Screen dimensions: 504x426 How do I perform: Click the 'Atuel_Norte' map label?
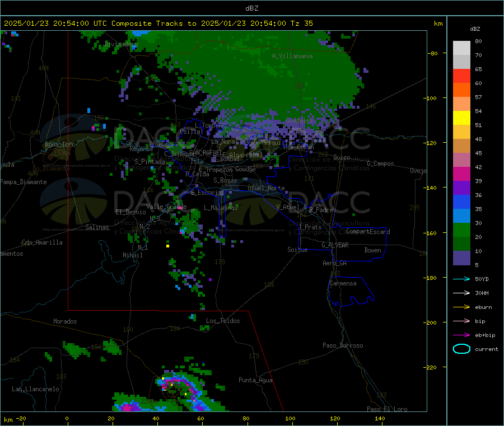click(x=266, y=188)
